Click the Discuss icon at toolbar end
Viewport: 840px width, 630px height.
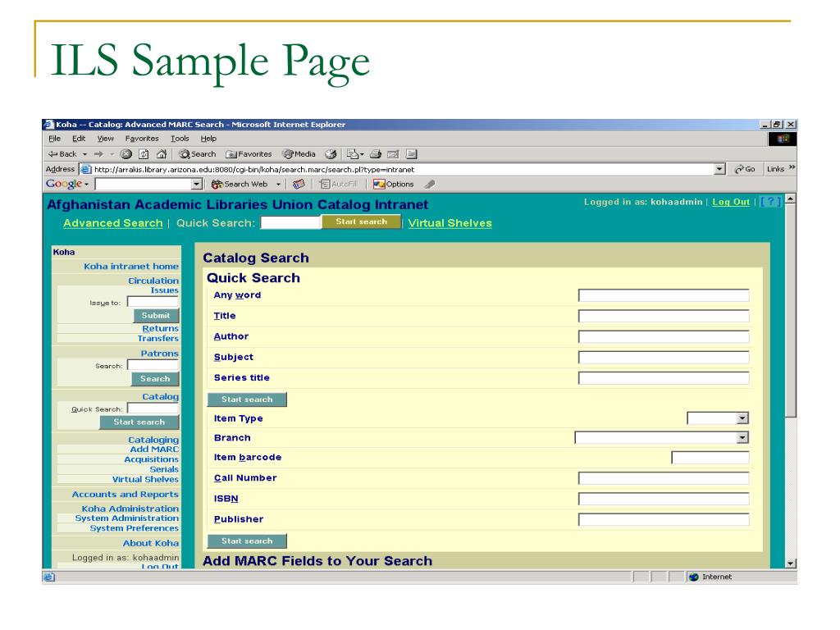point(412,154)
